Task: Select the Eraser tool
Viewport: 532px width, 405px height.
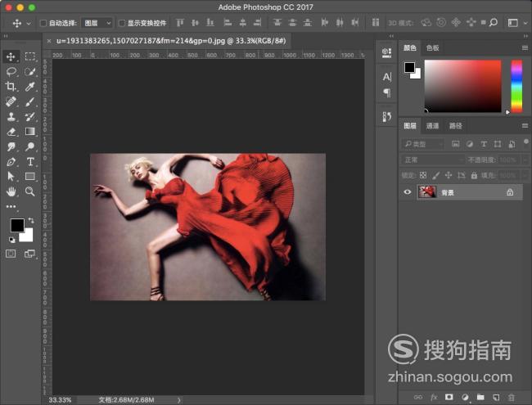Action: pos(11,132)
